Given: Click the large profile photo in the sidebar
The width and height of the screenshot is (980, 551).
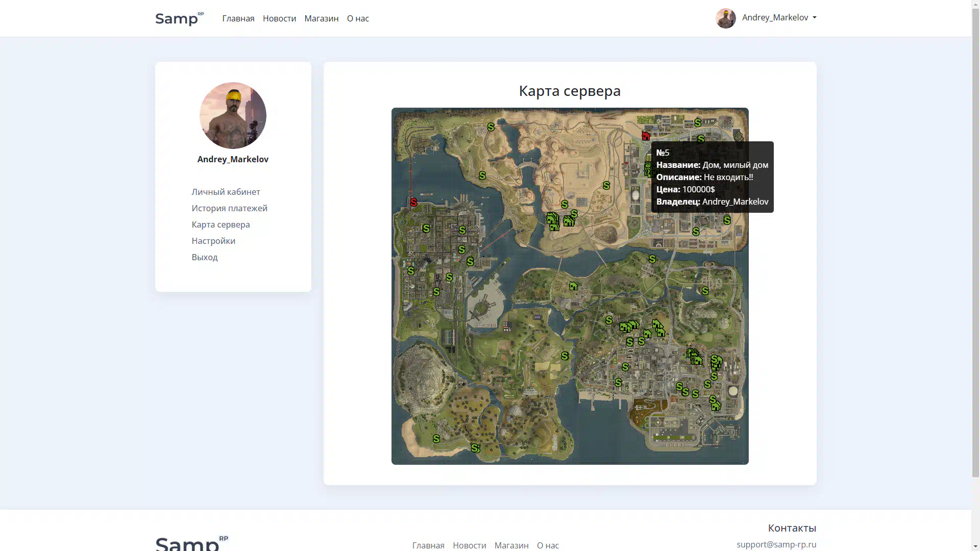Looking at the screenshot, I should pyautogui.click(x=233, y=115).
